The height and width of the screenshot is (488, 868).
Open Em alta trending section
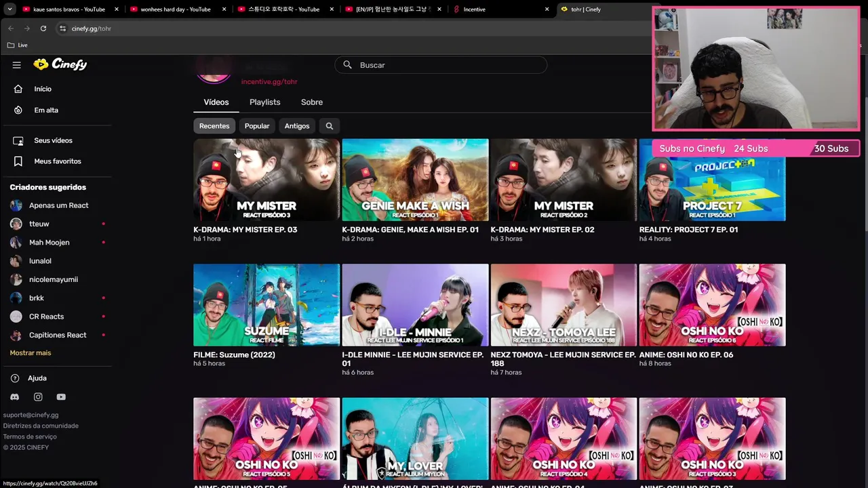click(18, 110)
